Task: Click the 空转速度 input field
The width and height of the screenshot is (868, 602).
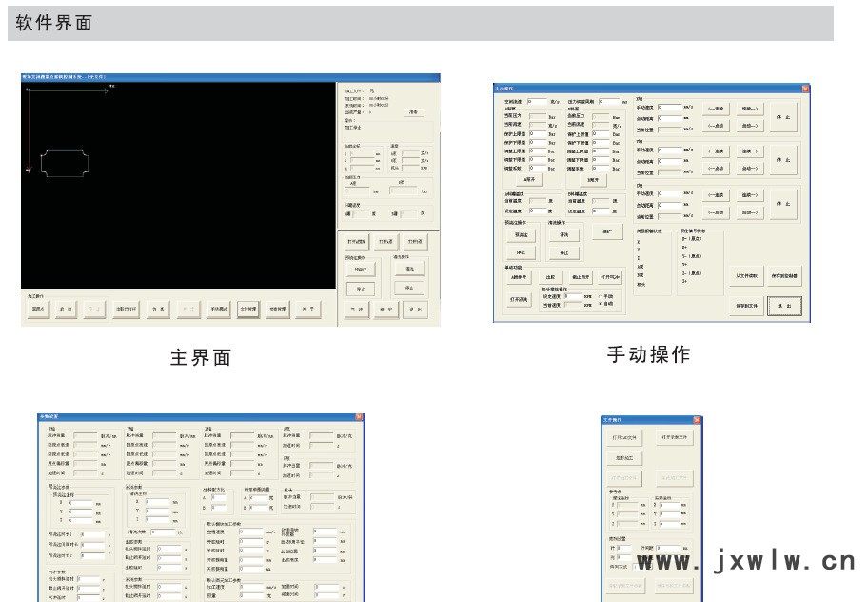Action: (536, 101)
